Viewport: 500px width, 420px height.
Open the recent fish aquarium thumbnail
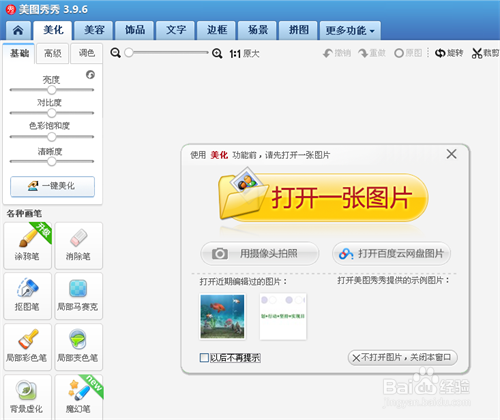coord(222,316)
